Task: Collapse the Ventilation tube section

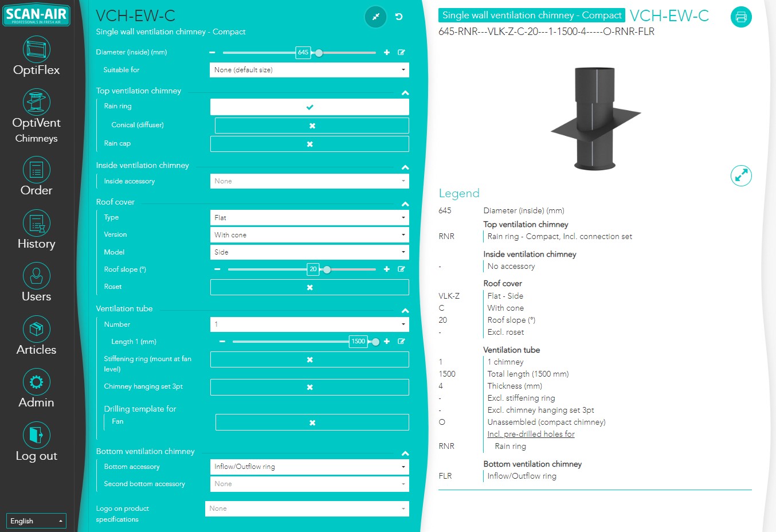Action: [405, 310]
